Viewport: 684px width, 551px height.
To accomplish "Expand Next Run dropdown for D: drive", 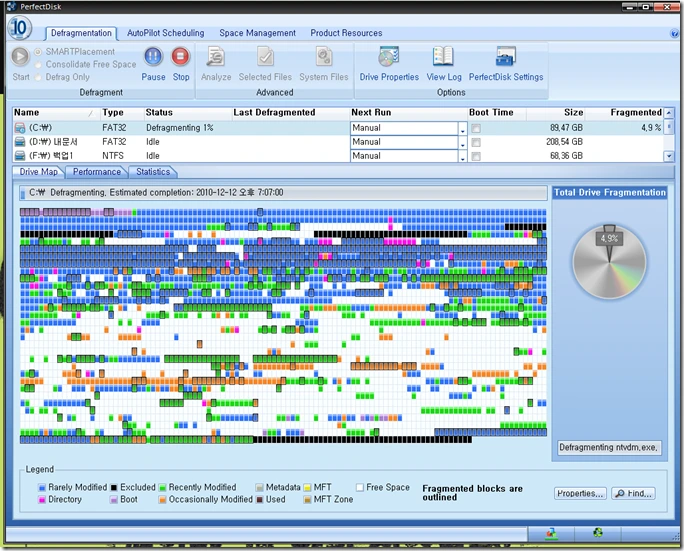I will [462, 142].
